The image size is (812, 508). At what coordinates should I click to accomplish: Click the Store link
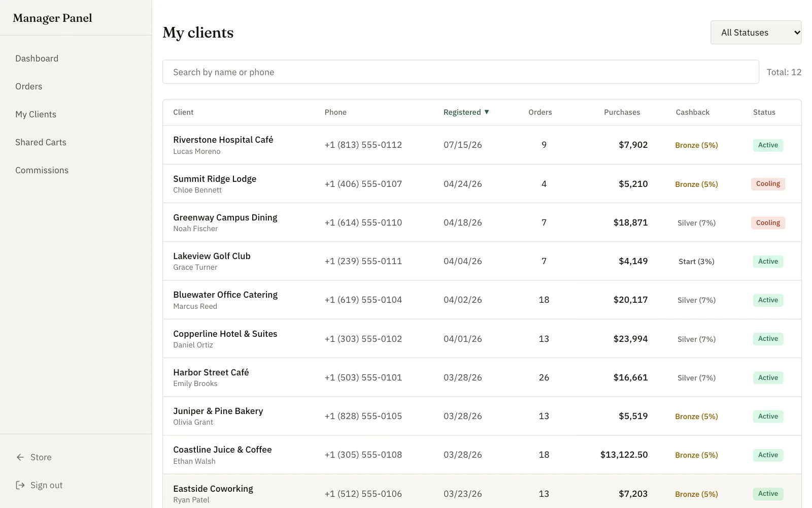[x=41, y=457]
